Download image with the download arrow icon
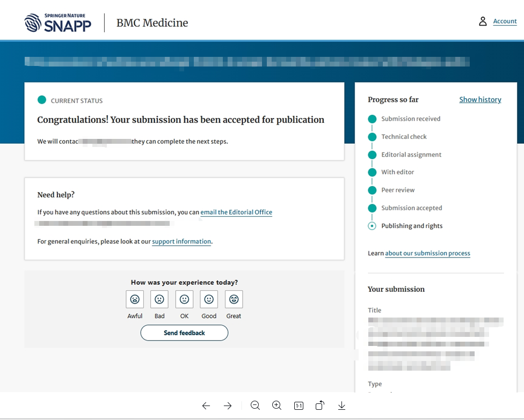This screenshot has width=524, height=420. (341, 406)
